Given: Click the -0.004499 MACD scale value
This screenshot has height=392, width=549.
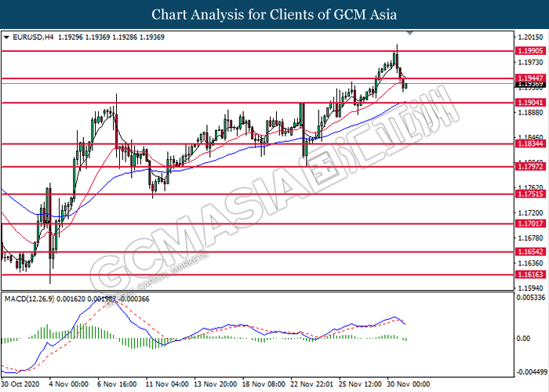Looking at the screenshot, I should point(531,372).
